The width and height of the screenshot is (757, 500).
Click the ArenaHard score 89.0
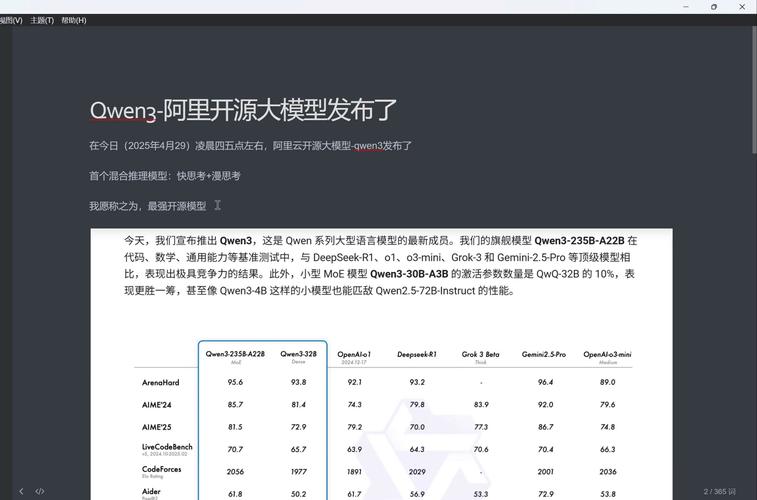(607, 382)
